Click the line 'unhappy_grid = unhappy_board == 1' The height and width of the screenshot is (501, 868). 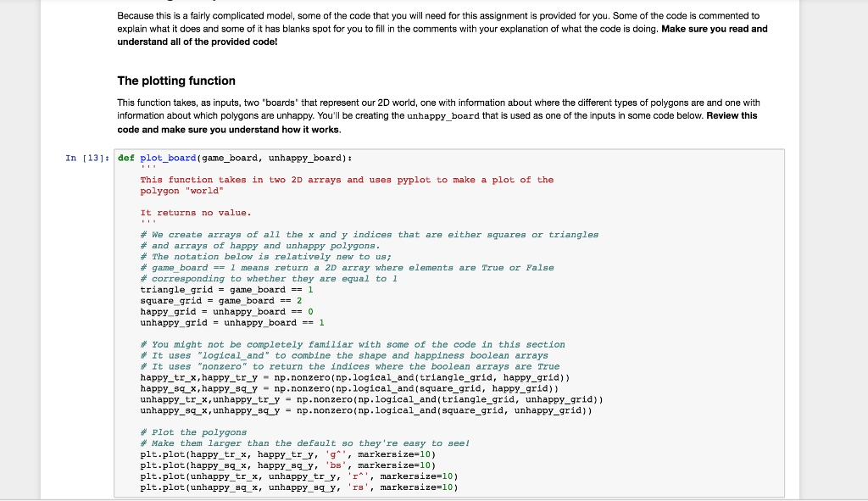232,323
